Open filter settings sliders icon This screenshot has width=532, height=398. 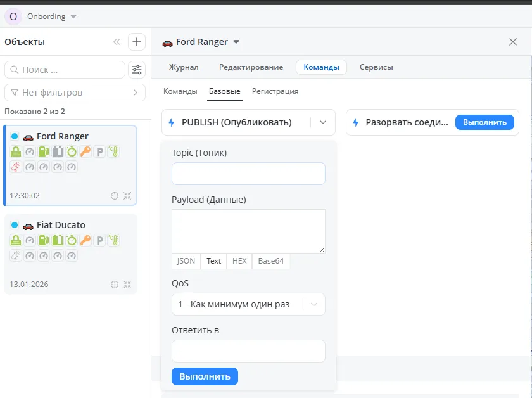[x=136, y=70]
